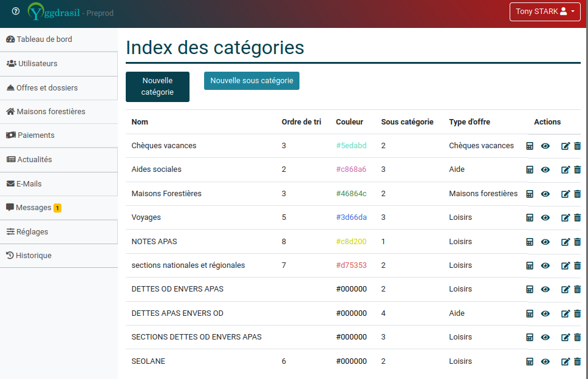Show DETTES OD ENVERS APAS via eye icon
588x379 pixels.
(545, 289)
